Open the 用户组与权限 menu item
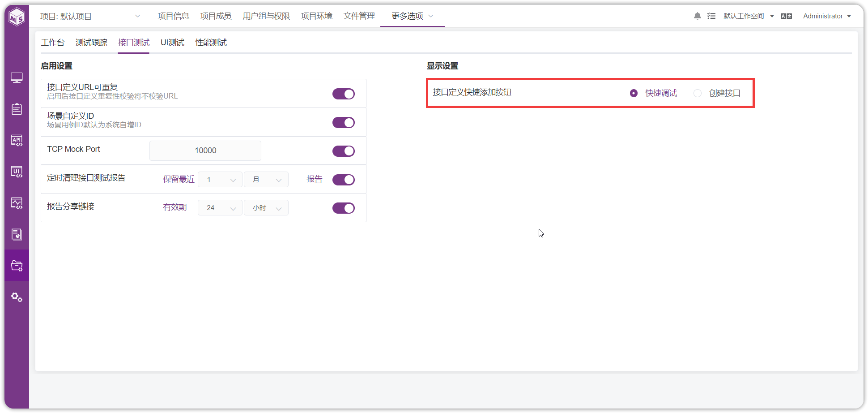868x413 pixels. coord(266,16)
